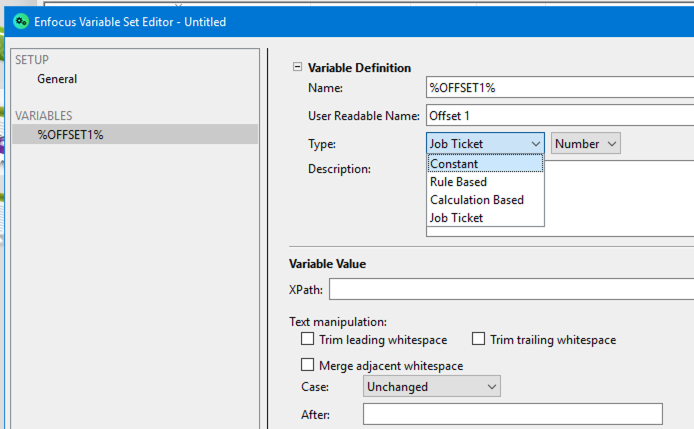Viewport: 694px width, 429px height.
Task: Click the Variable Value heading
Action: click(328, 264)
